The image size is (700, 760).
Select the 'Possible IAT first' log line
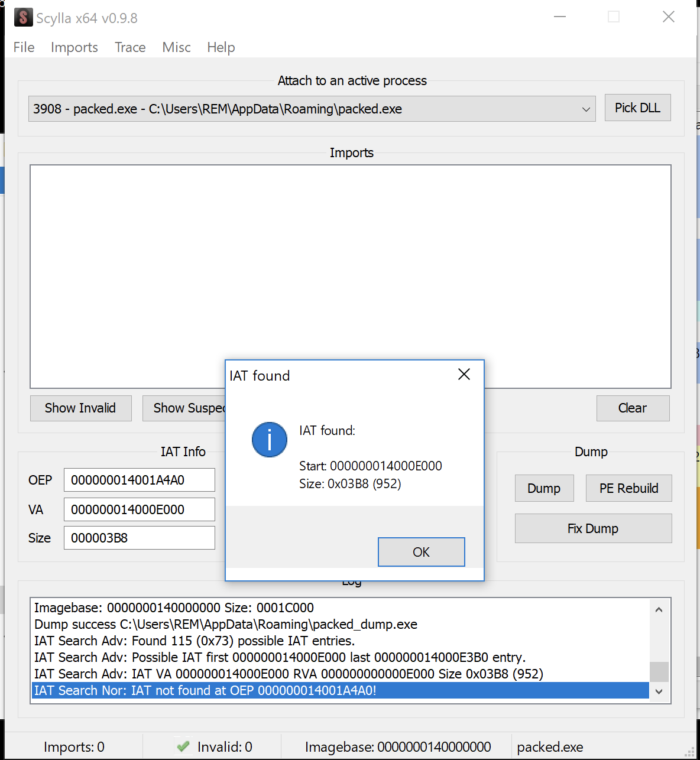point(340,657)
